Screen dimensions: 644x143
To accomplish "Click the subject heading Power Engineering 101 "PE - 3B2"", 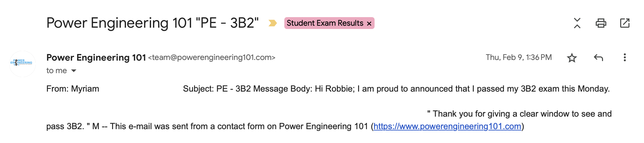I will (152, 23).
